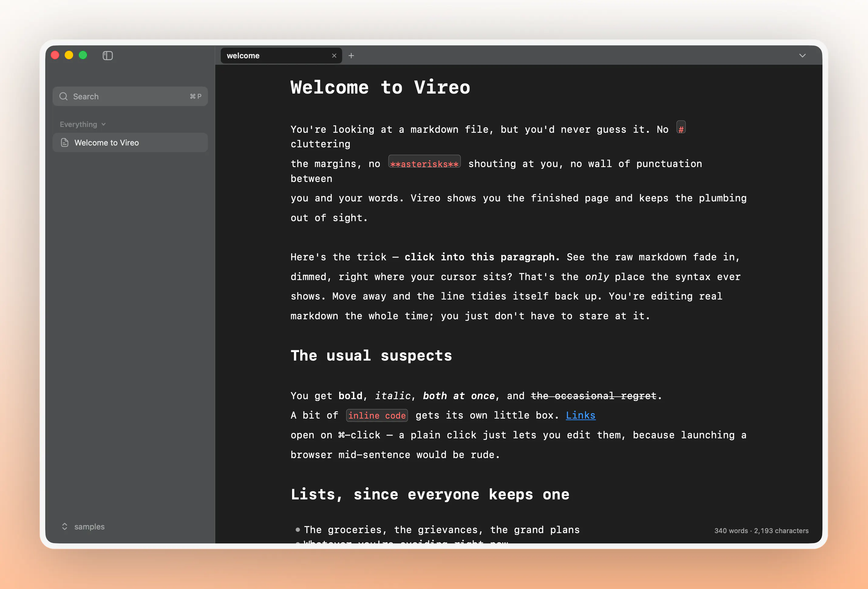The height and width of the screenshot is (589, 868).
Task: Select the welcome tab
Action: 281,56
